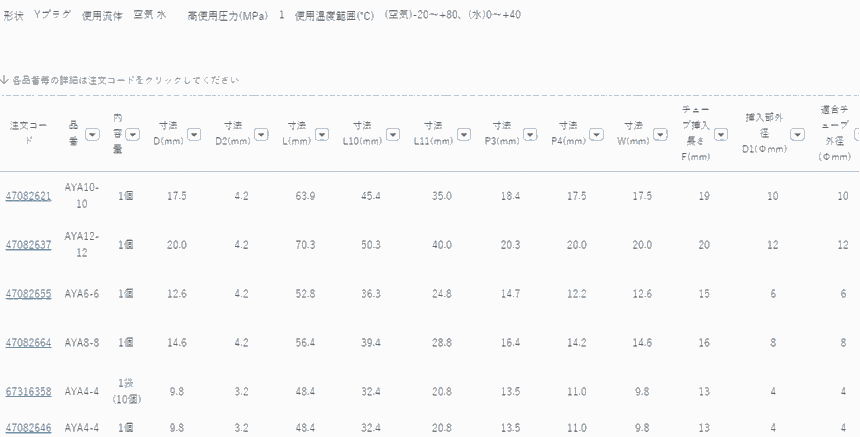Expand the 寸法 D2(mm) column dropdown

point(259,134)
